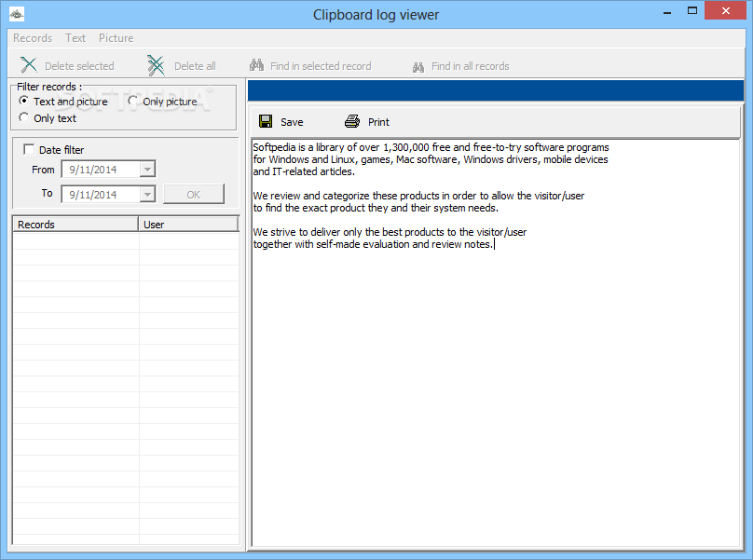Click the Print label in text toolbar
The image size is (753, 560).
(379, 122)
